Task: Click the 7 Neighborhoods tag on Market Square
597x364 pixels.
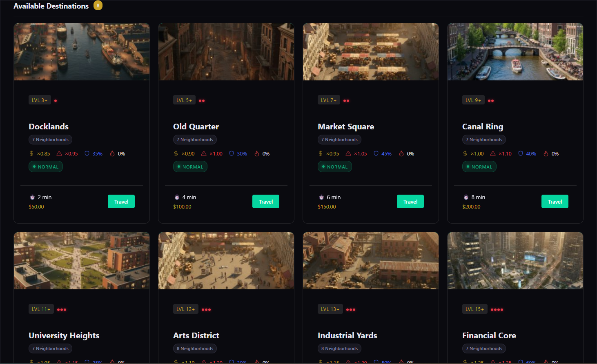Action: [x=339, y=140]
